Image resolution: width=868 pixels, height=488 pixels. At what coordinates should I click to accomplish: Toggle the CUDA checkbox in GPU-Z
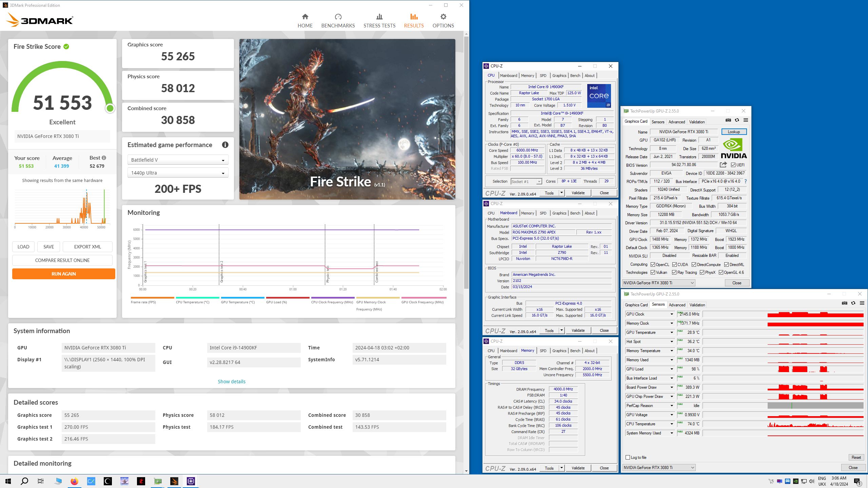674,265
